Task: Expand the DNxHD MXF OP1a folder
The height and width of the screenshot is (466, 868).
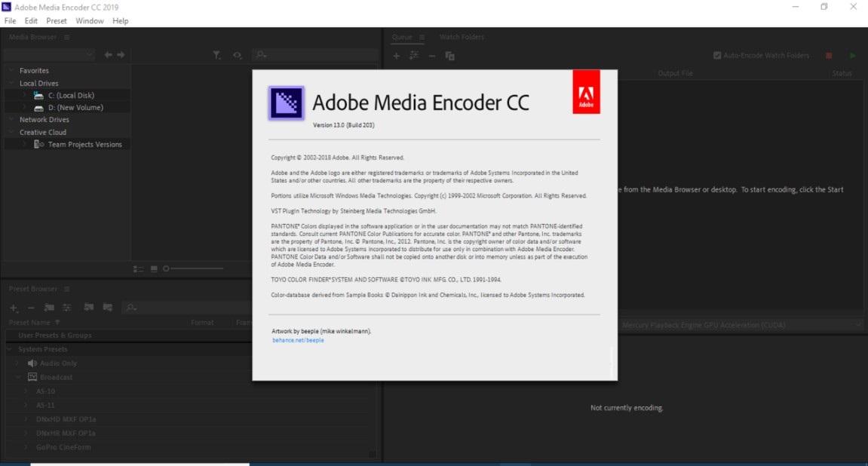Action: coord(26,419)
